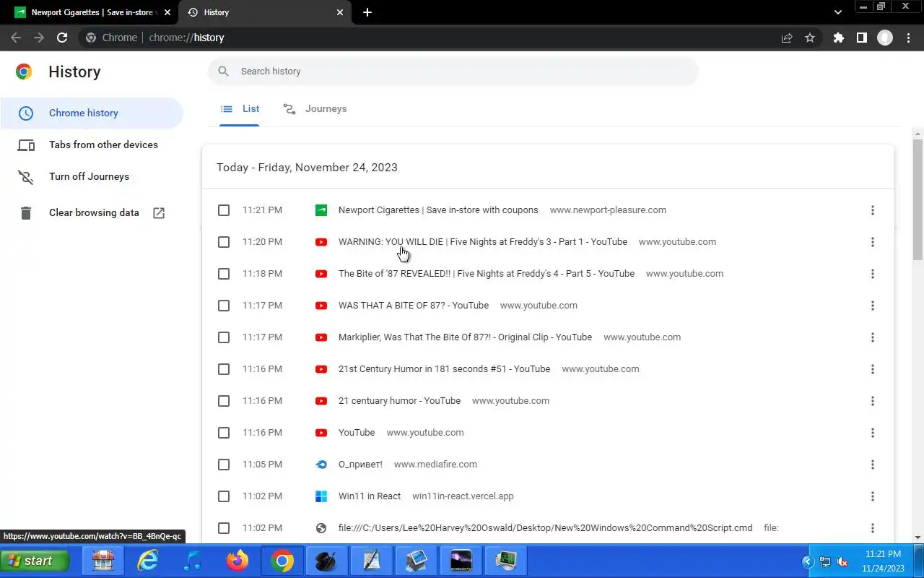Open Tabs from other devices
Image resolution: width=924 pixels, height=578 pixels.
92,145
